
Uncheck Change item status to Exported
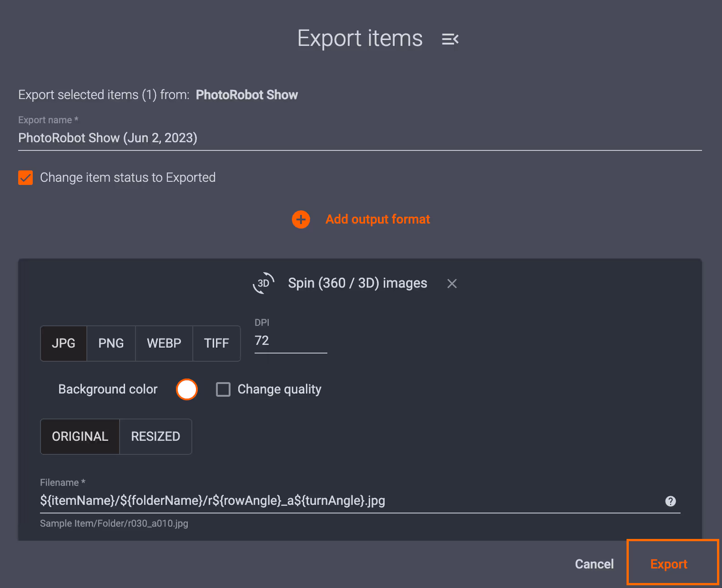point(25,178)
